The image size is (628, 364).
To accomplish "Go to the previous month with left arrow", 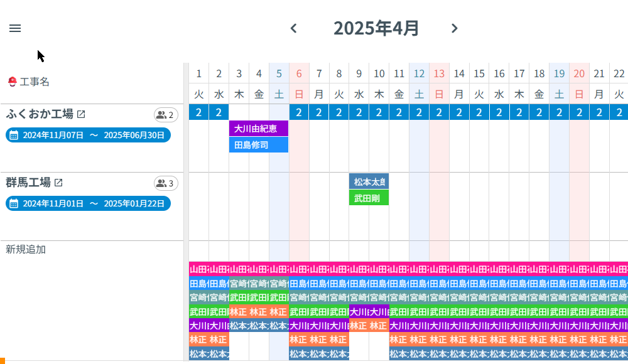I will [293, 28].
